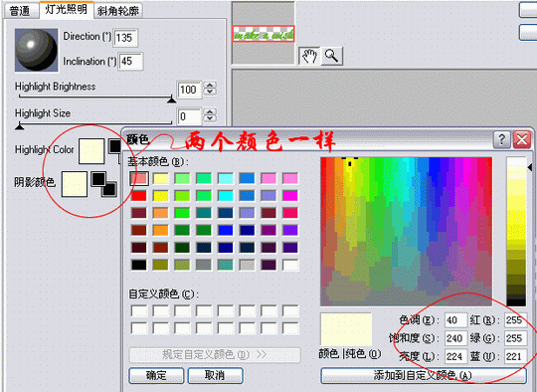
Task: Click the 红 red value field
Action: point(515,320)
